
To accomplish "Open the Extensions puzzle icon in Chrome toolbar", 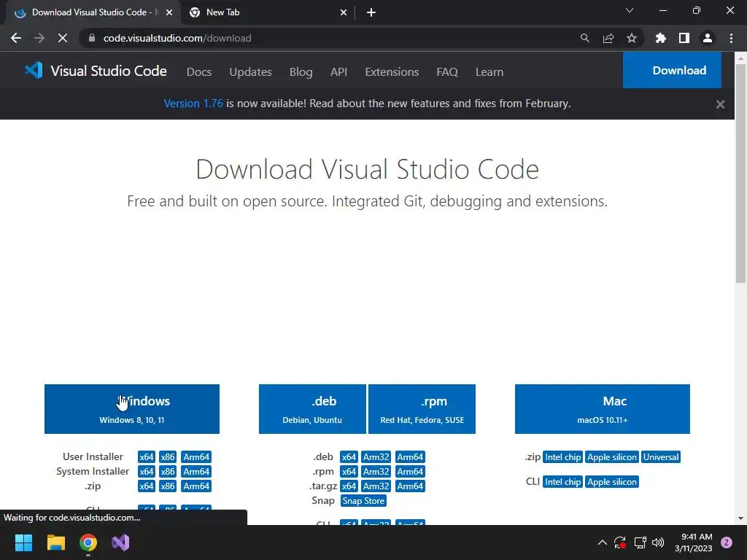I will (660, 38).
